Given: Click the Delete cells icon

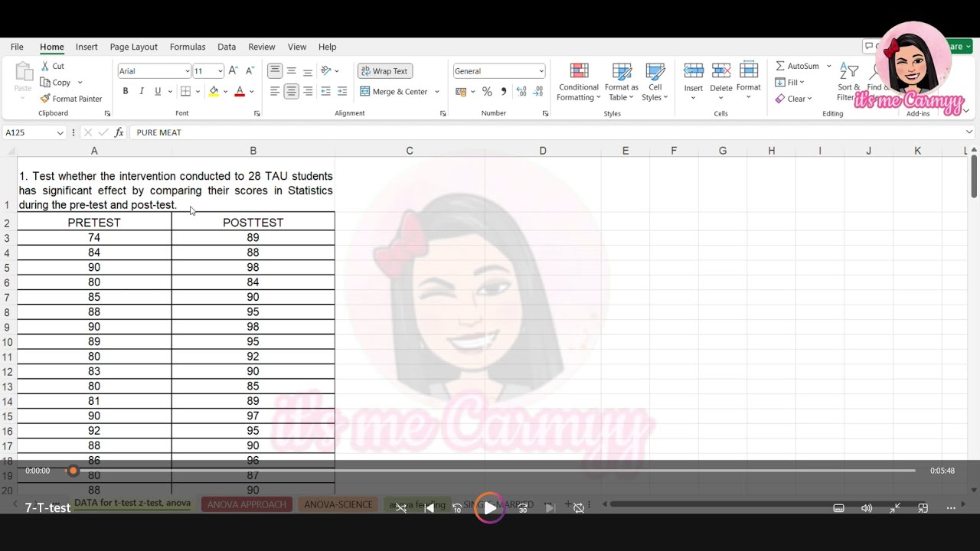Looking at the screenshot, I should [x=721, y=70].
